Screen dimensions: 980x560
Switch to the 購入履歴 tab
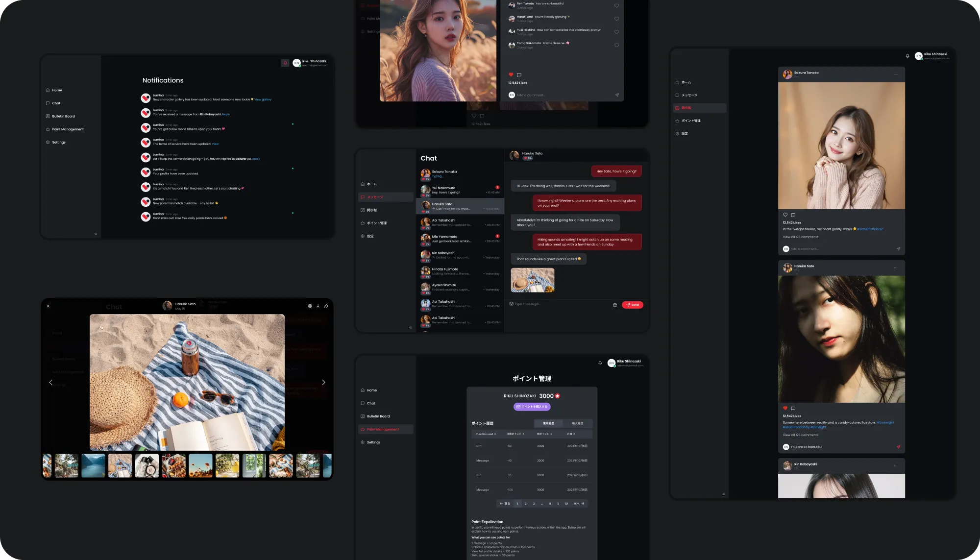coord(577,423)
